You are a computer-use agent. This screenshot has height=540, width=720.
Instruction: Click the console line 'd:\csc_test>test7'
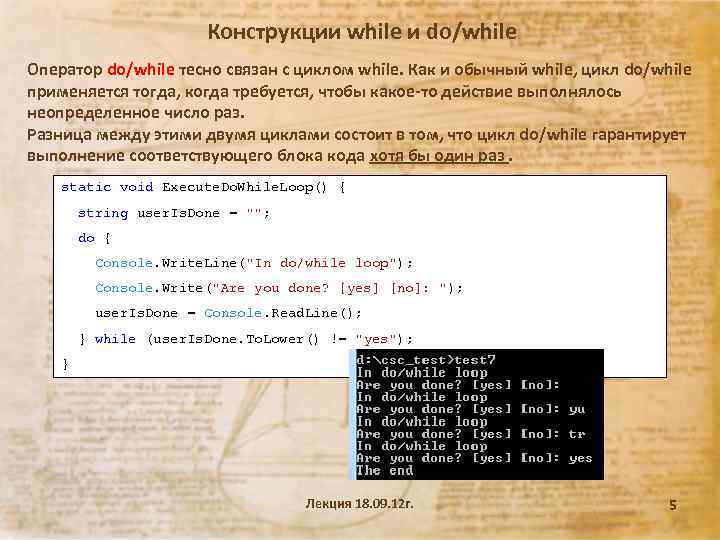click(426, 360)
